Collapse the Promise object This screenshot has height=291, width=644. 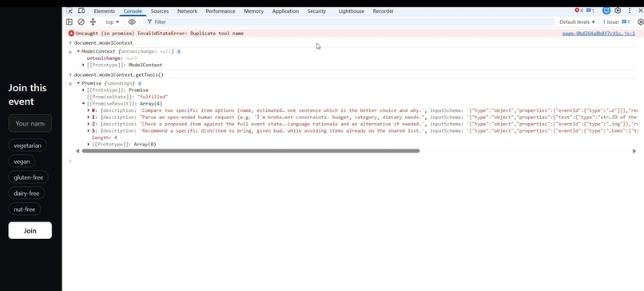78,83
